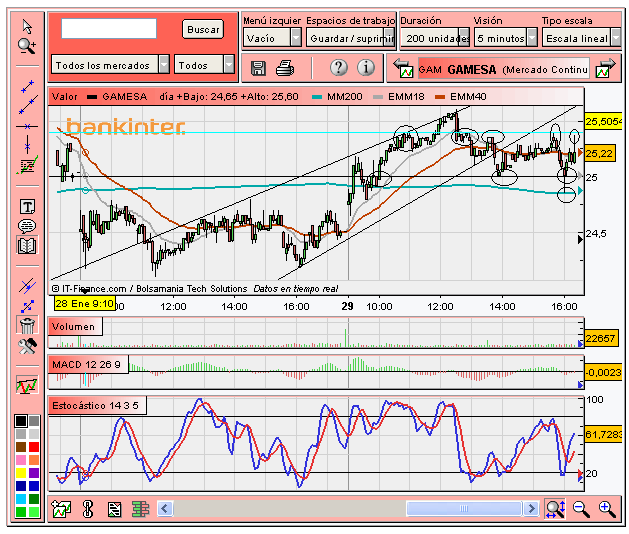
Task: Click the Valor chart panel label
Action: pos(65,97)
